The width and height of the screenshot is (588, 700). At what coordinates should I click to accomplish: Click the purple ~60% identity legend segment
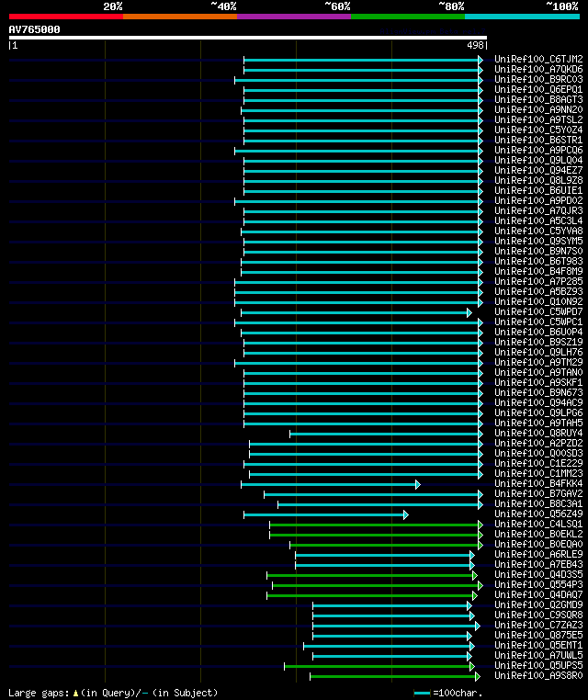click(294, 17)
